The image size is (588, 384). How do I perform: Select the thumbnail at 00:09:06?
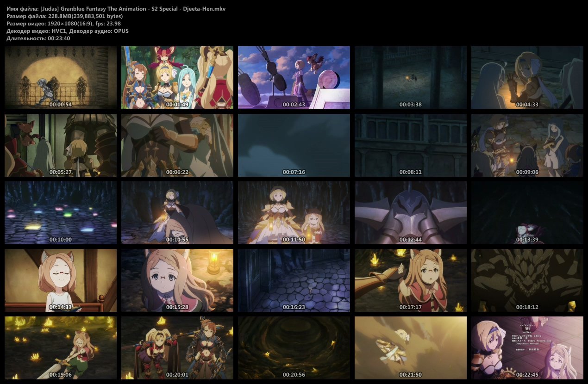click(527, 145)
